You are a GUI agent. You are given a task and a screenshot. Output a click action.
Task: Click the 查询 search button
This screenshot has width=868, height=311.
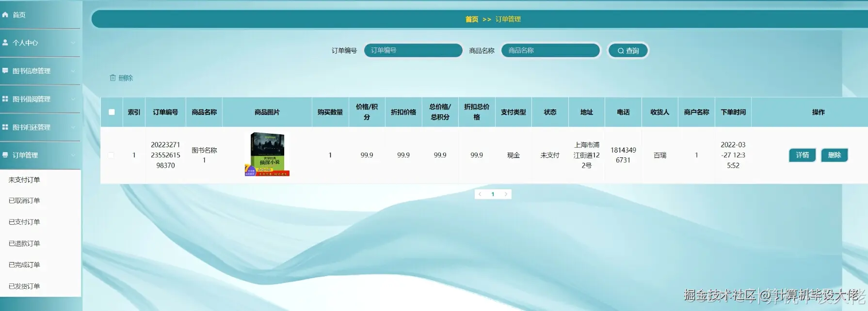click(628, 50)
